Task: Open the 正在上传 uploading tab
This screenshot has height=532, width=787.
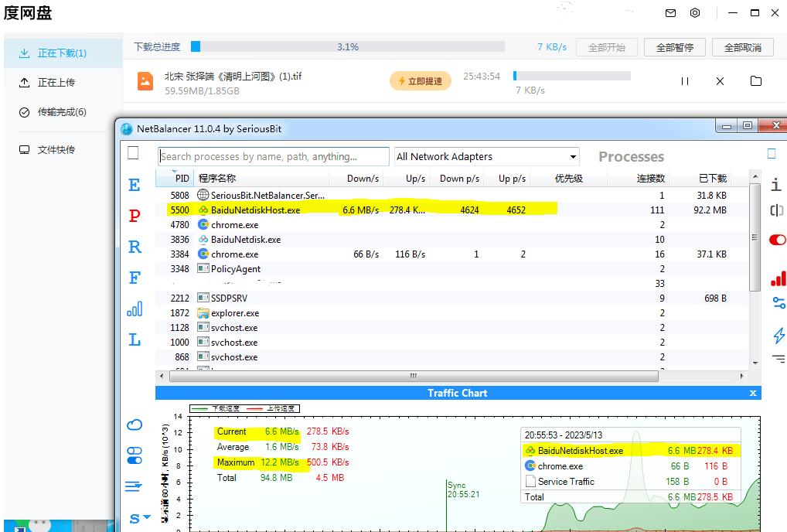Action: [x=56, y=83]
